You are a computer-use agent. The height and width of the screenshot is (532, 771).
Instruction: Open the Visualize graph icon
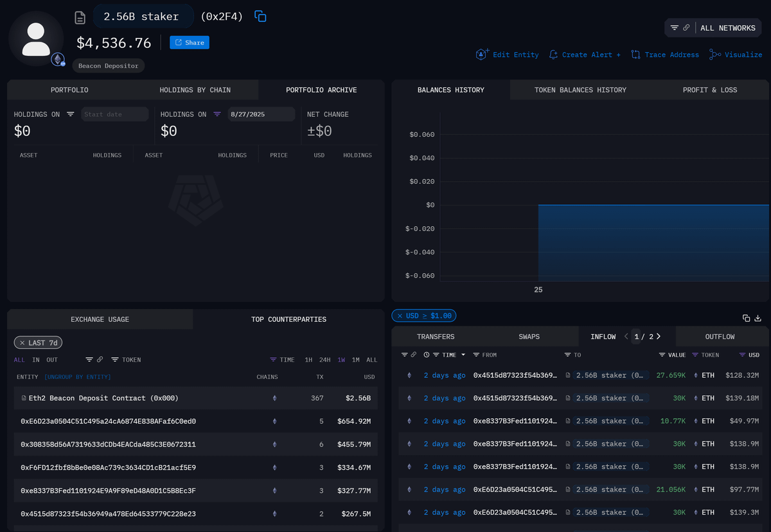(x=714, y=55)
